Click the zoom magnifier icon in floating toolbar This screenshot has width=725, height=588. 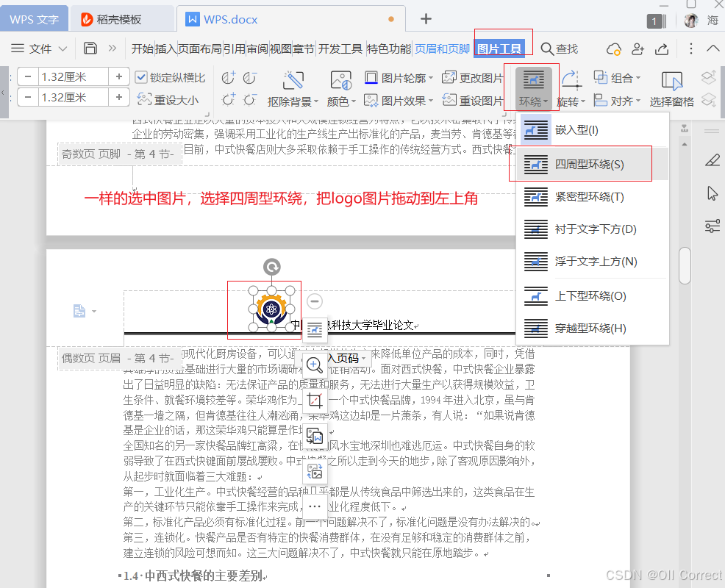coord(315,365)
